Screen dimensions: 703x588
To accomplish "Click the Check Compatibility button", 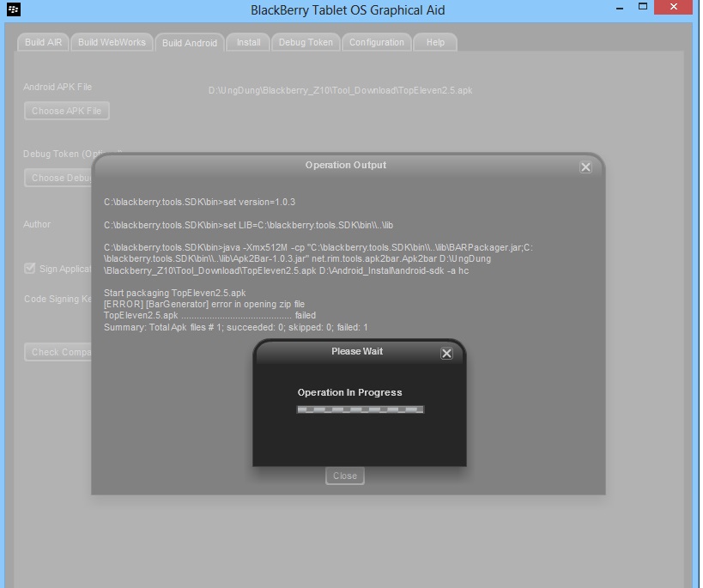I will pos(58,352).
